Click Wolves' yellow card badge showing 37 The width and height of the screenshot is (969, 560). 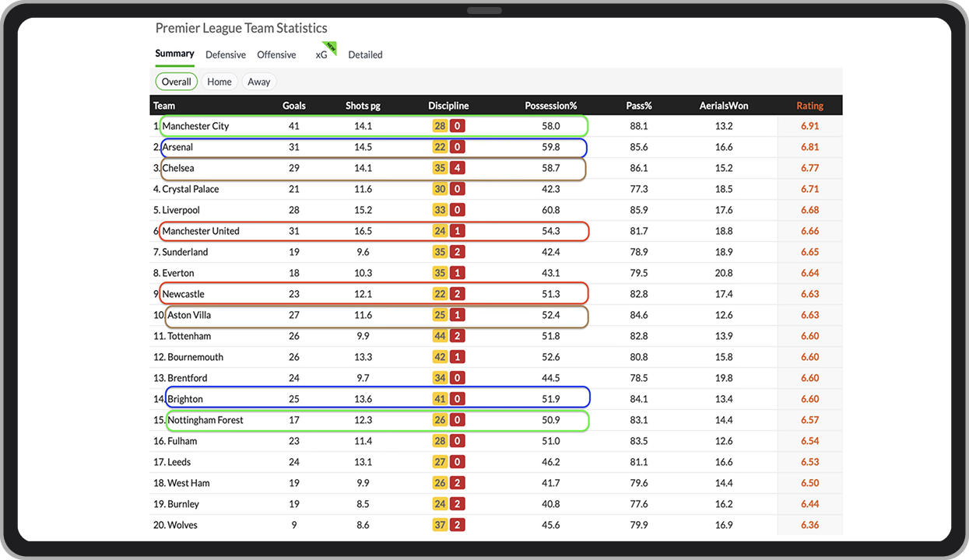[x=441, y=525]
